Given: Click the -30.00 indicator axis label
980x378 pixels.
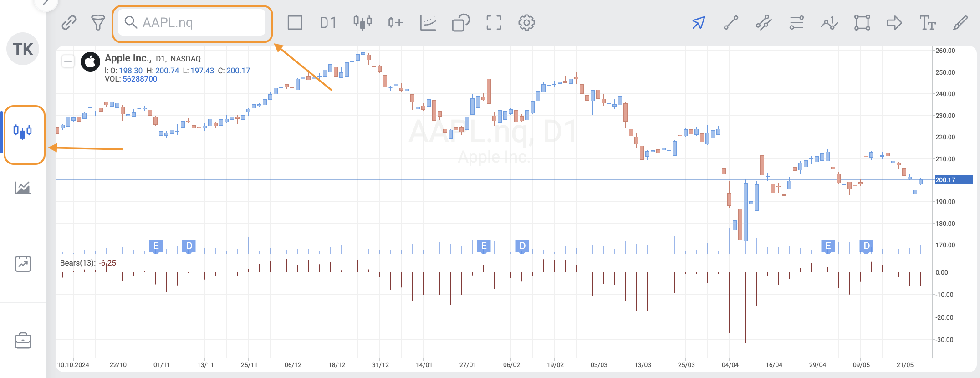Looking at the screenshot, I should (x=944, y=340).
